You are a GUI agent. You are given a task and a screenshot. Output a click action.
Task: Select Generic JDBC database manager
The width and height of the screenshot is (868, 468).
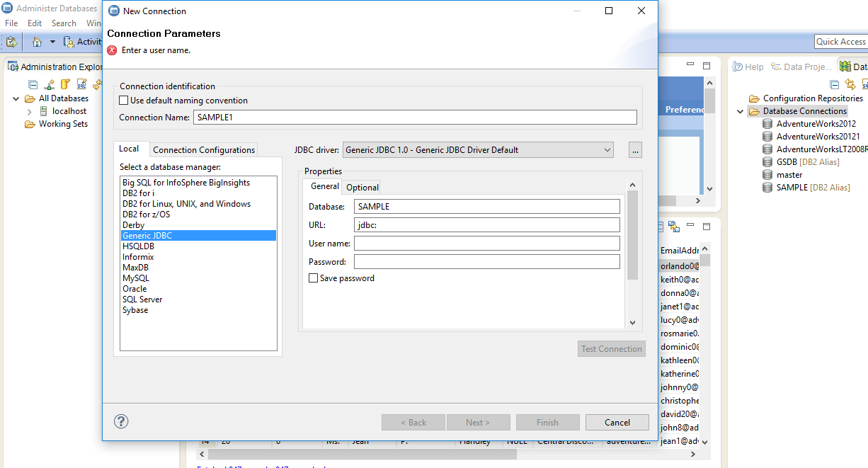(198, 236)
